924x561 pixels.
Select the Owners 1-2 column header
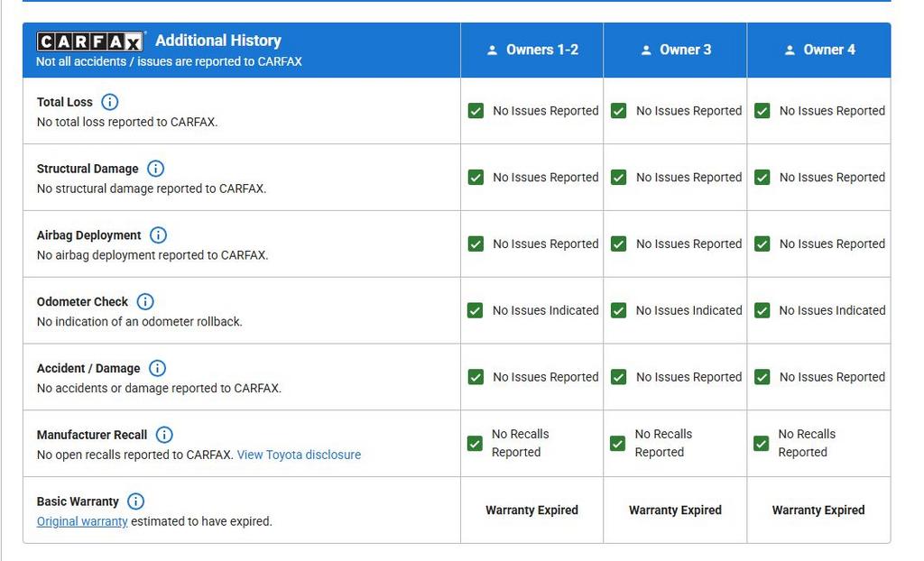pos(532,51)
